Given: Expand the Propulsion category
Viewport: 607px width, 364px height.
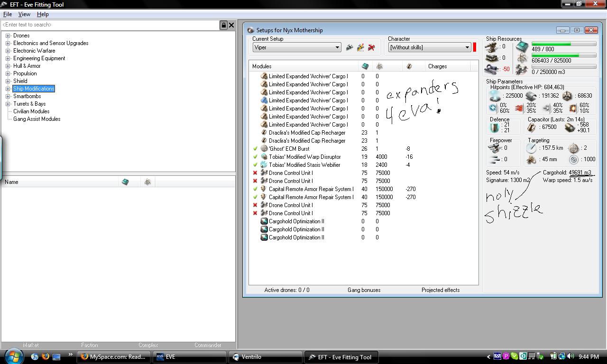Looking at the screenshot, I should [8, 73].
